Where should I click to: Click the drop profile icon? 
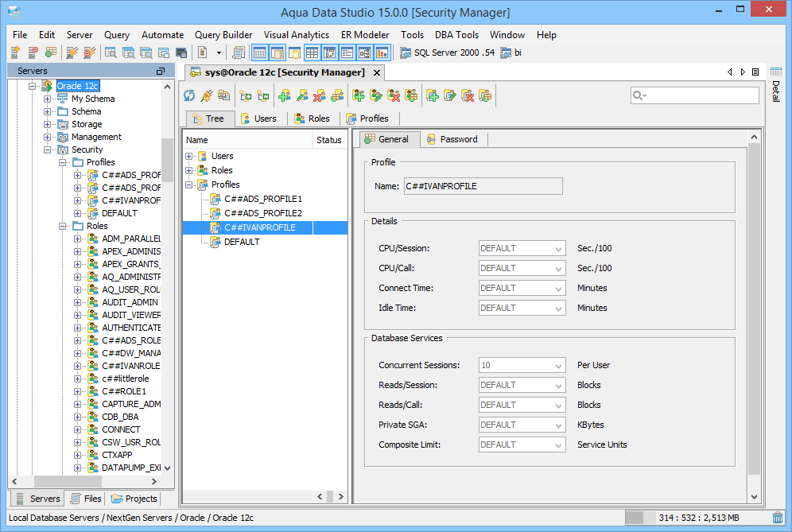[468, 95]
